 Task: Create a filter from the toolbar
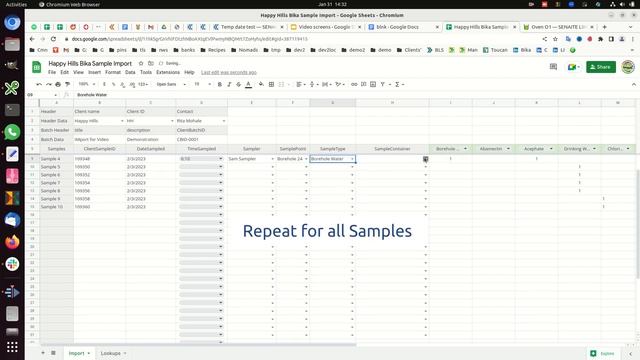pos(382,84)
